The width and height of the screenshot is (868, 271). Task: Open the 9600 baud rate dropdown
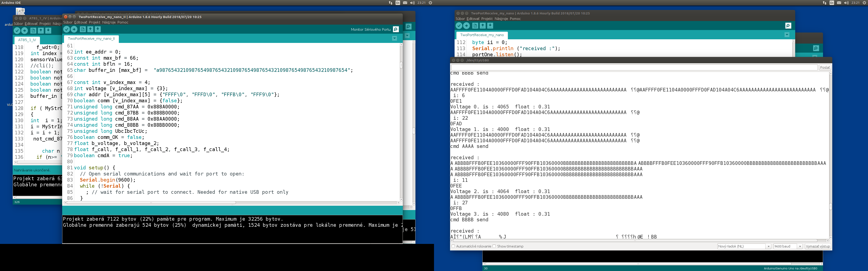pos(788,246)
